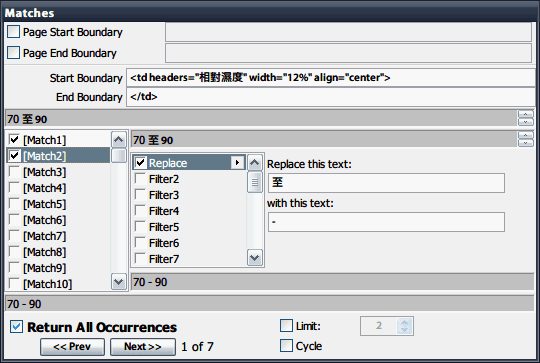
Task: Check the [Match10] checkbox
Action: (x=14, y=284)
